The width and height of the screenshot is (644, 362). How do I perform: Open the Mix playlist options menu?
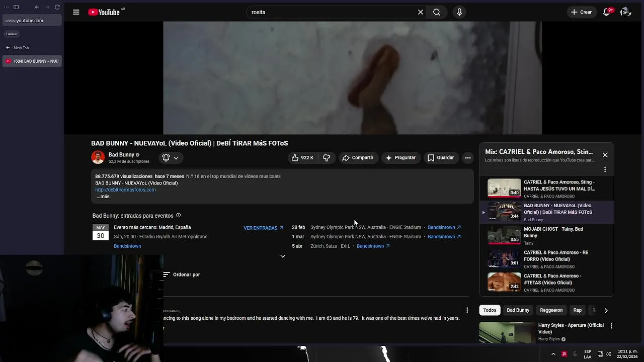[605, 169]
